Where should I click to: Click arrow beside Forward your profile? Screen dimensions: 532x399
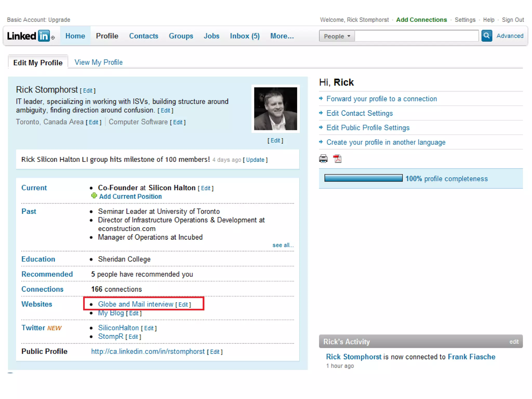321,98
